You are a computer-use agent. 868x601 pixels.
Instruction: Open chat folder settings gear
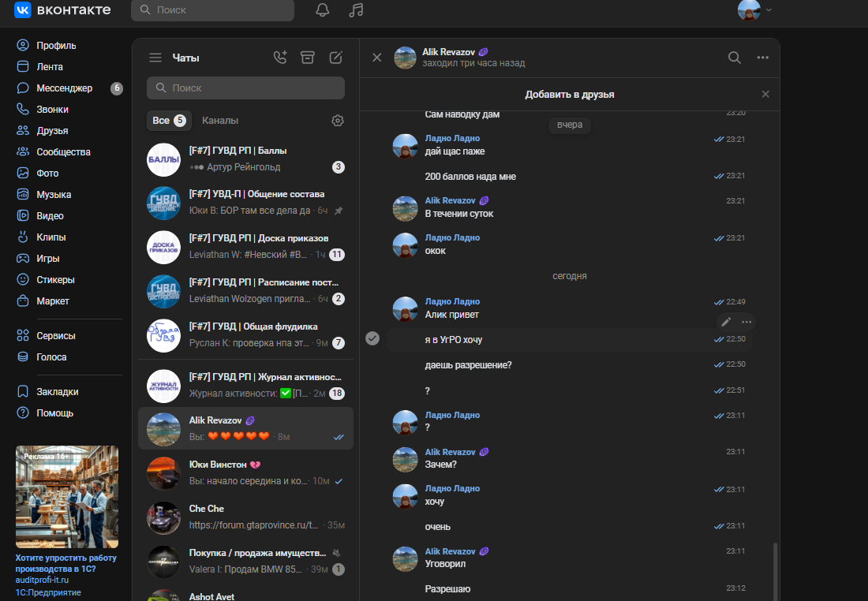point(338,121)
